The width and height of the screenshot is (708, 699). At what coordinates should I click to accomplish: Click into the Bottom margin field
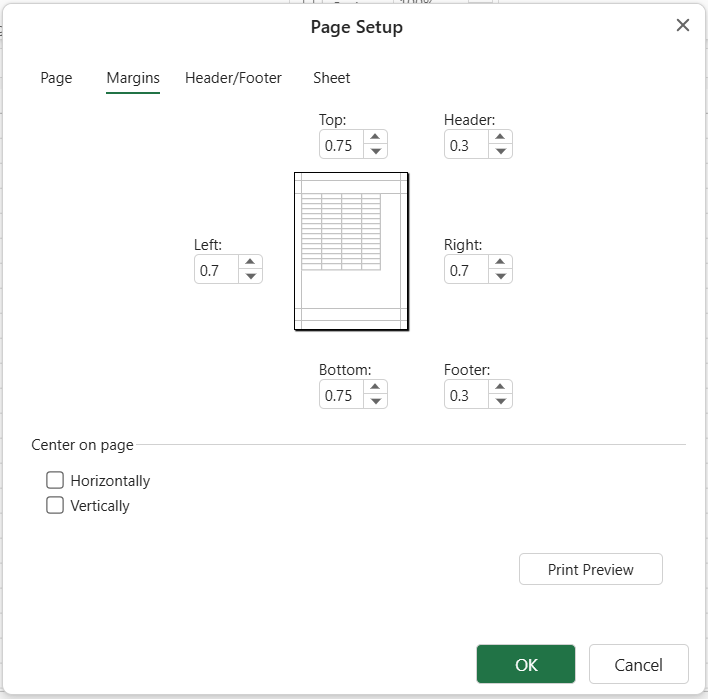[x=341, y=395]
